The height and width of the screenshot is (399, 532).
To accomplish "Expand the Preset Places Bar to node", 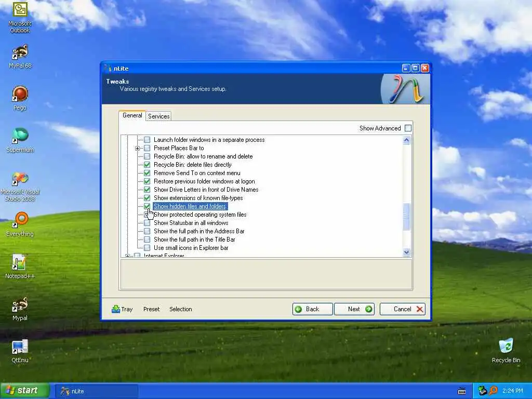I will [137, 148].
